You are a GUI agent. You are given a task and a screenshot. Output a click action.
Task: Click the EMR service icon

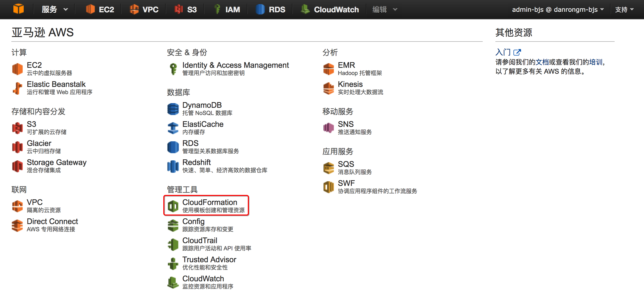[x=329, y=69]
